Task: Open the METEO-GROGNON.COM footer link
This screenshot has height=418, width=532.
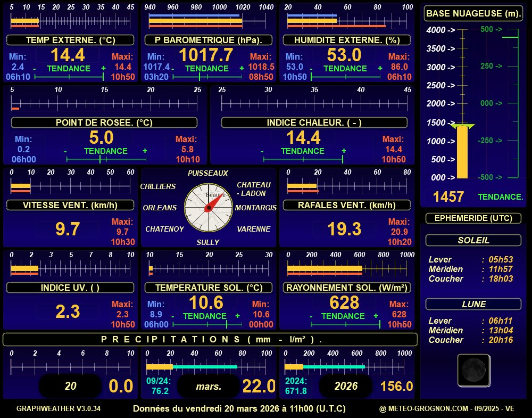Action: click(446, 409)
